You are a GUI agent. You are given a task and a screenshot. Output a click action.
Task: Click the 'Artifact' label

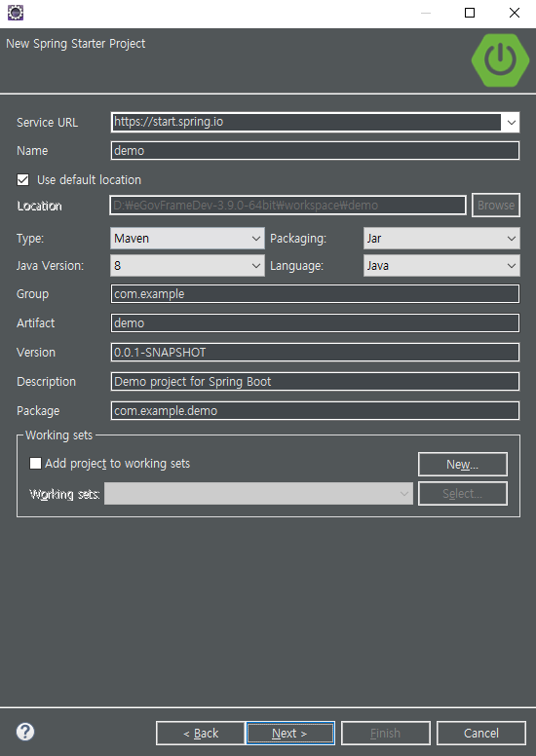pos(36,323)
